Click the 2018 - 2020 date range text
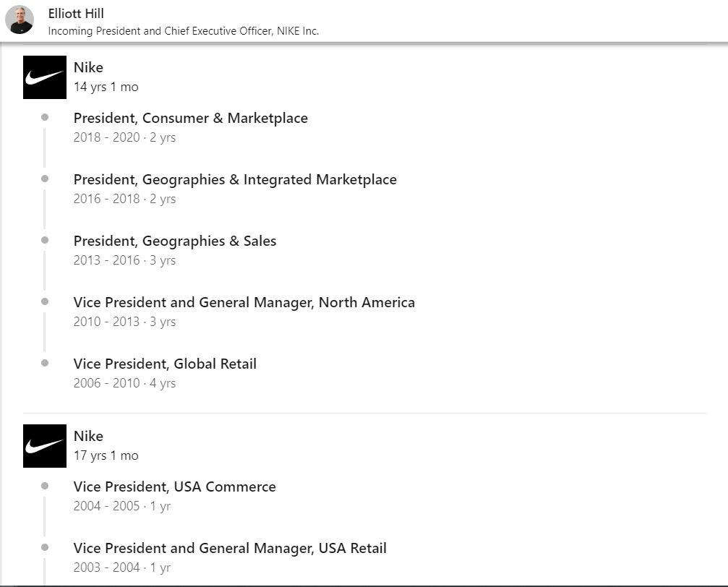 coord(106,137)
